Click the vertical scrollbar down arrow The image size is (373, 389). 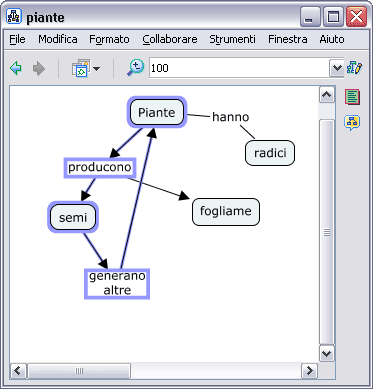click(326, 353)
